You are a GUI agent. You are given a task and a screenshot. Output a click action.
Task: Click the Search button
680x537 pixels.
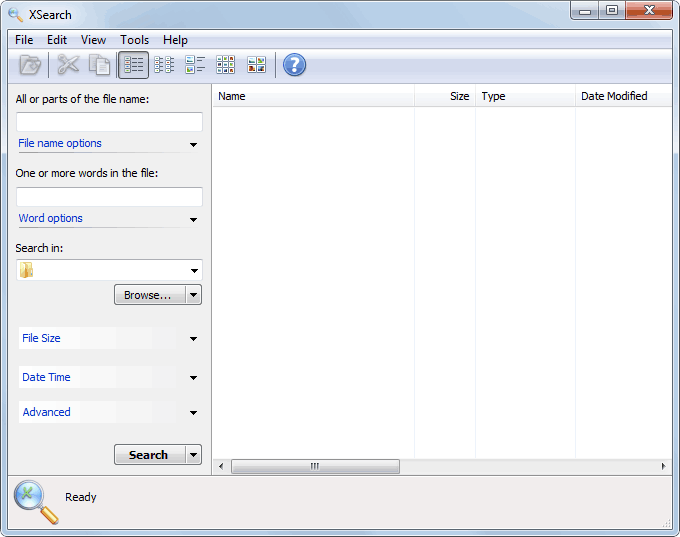coord(149,455)
